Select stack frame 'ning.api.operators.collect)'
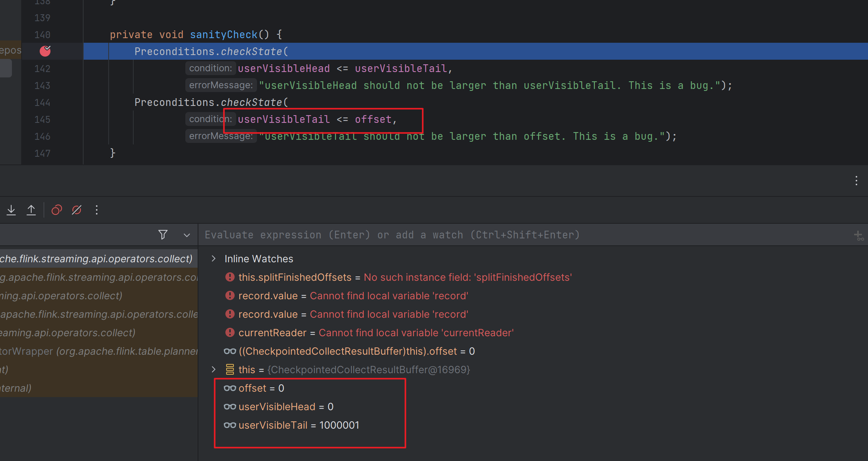This screenshot has height=461, width=868. (99, 296)
